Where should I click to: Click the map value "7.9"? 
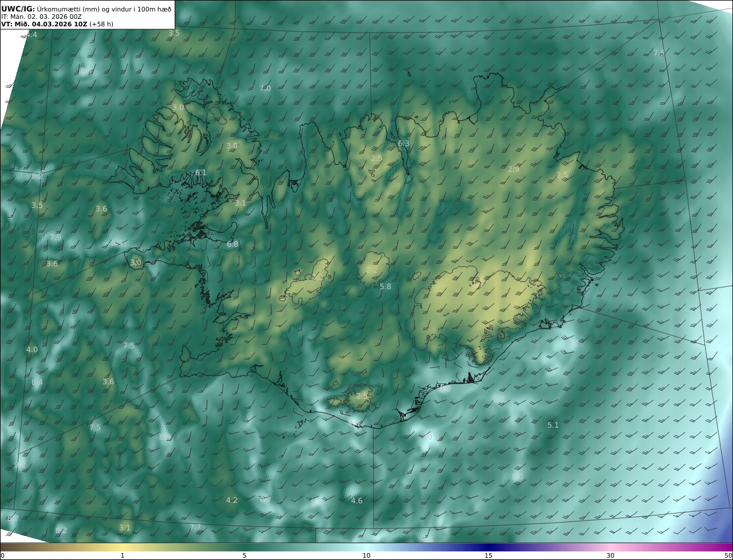coord(56,238)
